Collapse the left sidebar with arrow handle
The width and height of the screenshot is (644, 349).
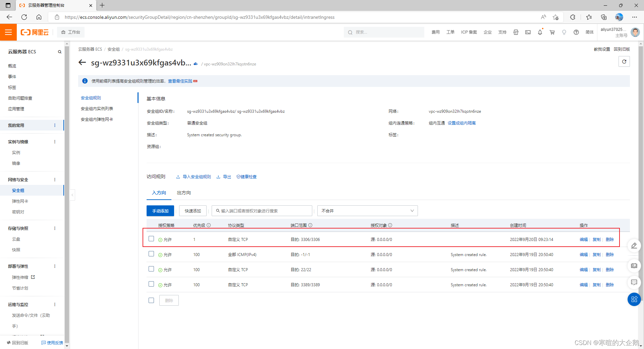click(72, 195)
